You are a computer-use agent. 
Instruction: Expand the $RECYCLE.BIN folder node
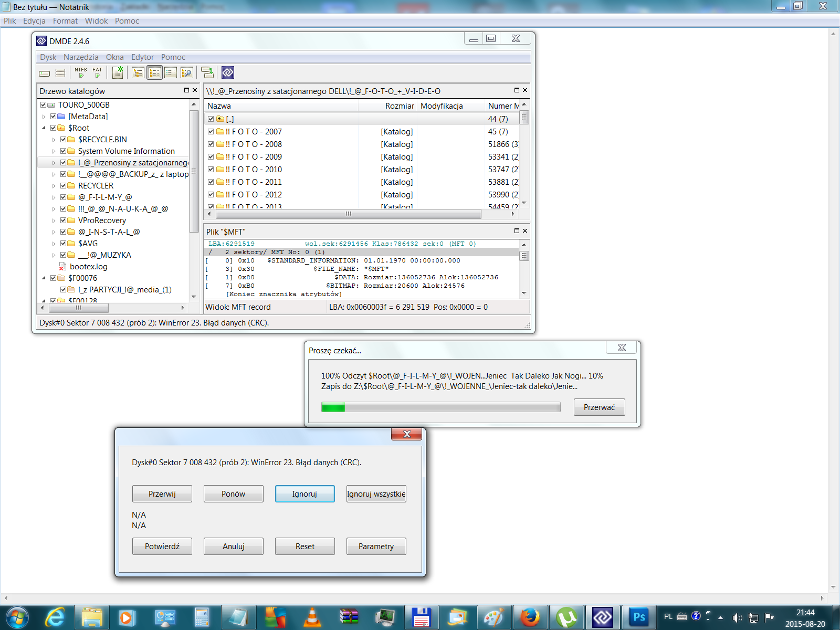tap(54, 140)
